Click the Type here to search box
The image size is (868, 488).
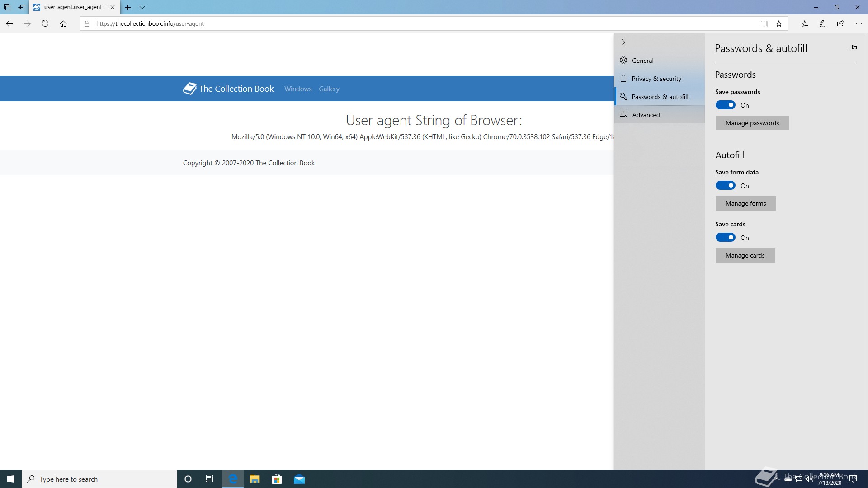99,479
